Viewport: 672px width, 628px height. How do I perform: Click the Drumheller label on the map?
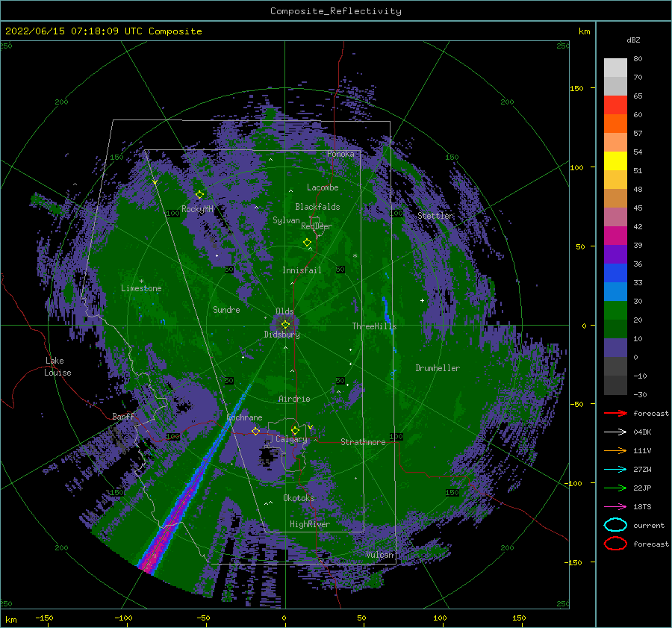coord(438,368)
